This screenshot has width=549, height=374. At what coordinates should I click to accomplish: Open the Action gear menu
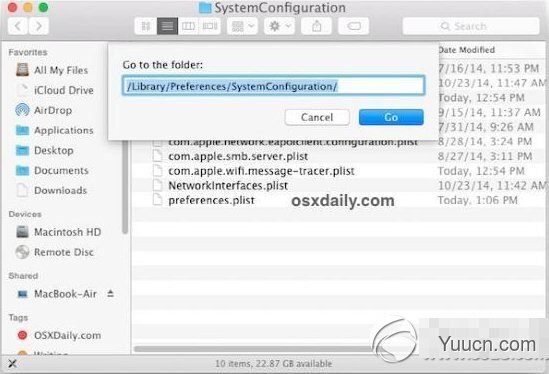coord(279,26)
